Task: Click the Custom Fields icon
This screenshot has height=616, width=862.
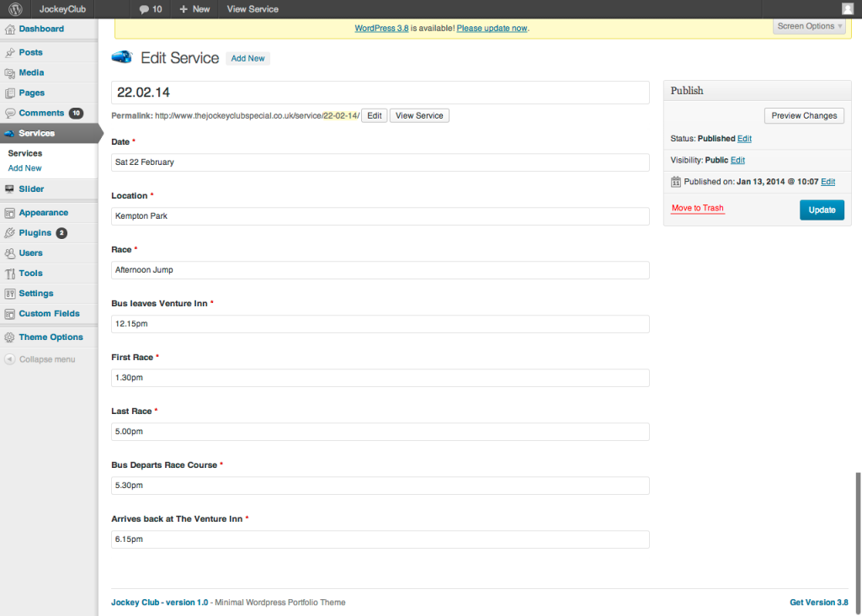Action: coord(10,315)
